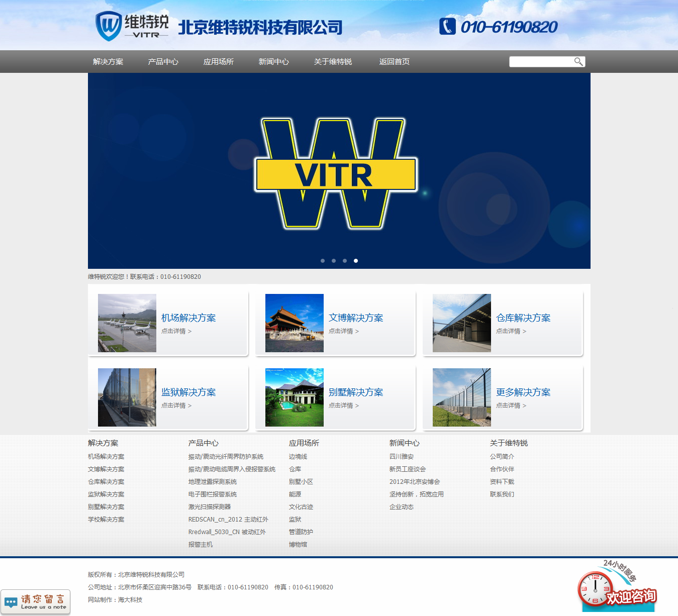This screenshot has width=678, height=616.
Task: Click the 文博解决方案 temple thumbnail
Action: tap(295, 323)
